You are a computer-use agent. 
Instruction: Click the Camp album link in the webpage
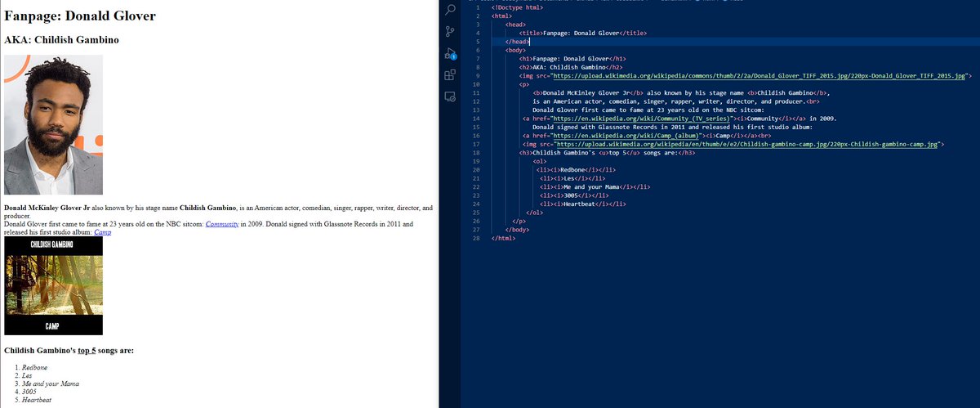click(103, 232)
